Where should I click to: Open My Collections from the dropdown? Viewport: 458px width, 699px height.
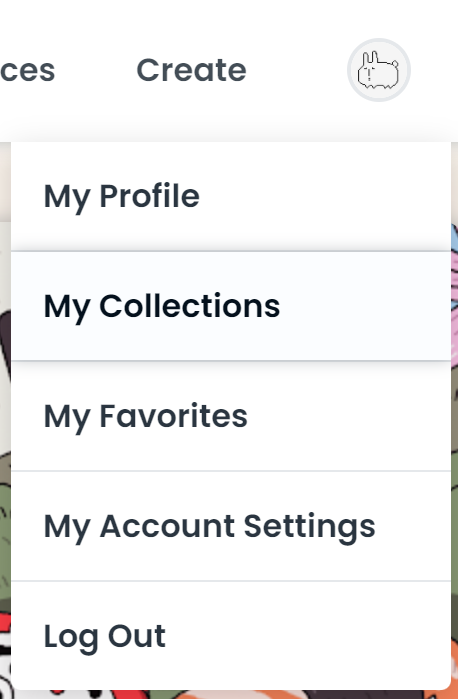[231, 306]
